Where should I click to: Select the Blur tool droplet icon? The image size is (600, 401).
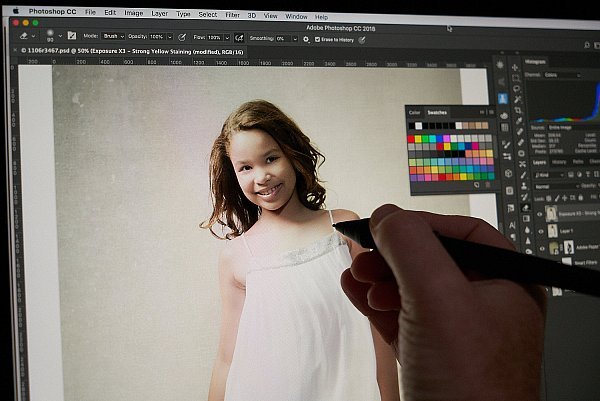527,230
